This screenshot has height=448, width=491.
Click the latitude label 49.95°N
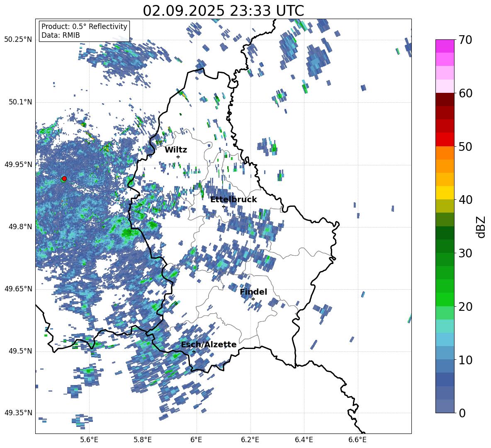click(18, 165)
